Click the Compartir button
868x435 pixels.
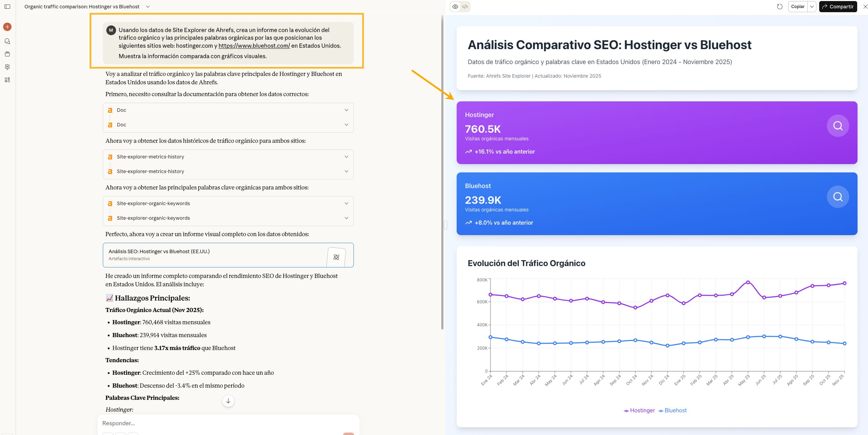[838, 6]
